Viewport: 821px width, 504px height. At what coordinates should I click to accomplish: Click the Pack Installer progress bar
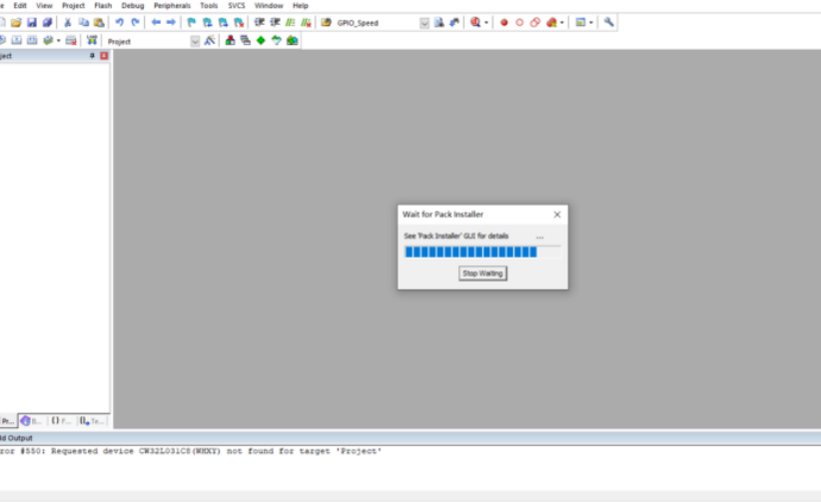[470, 252]
